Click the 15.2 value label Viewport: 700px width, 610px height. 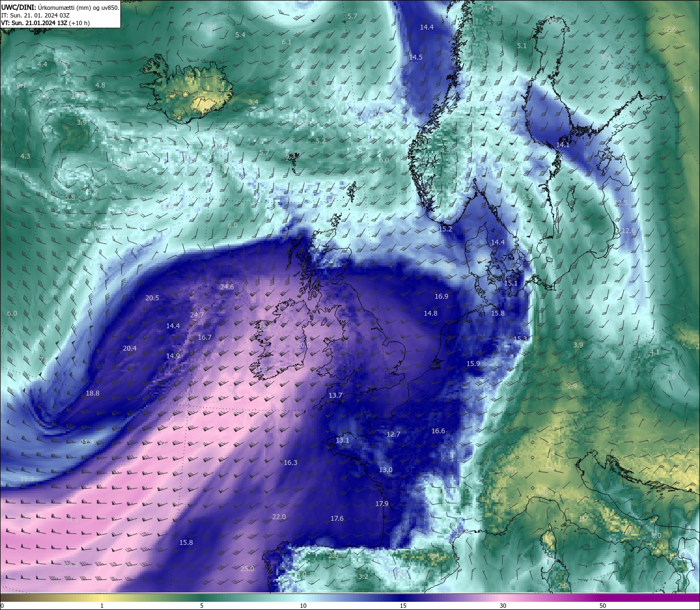coord(446,229)
